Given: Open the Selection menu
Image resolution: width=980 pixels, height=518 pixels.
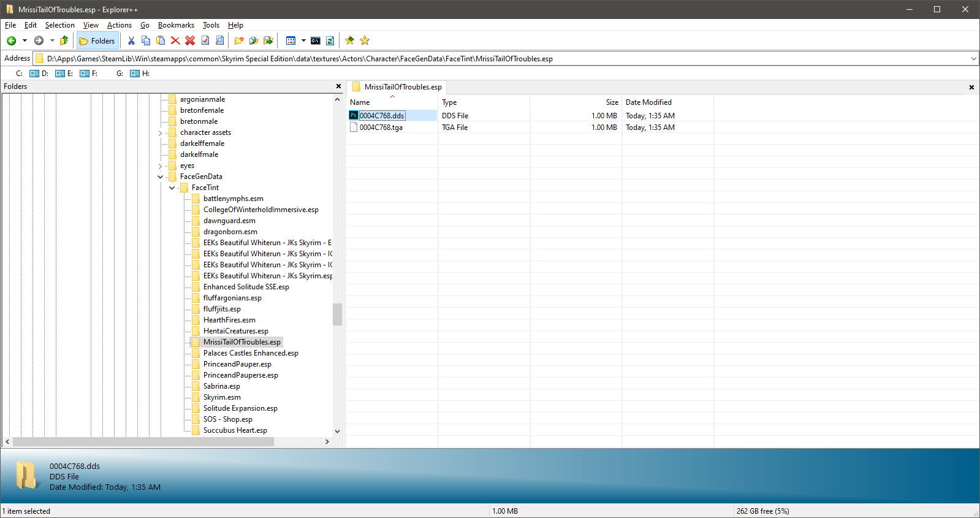Looking at the screenshot, I should (x=60, y=25).
